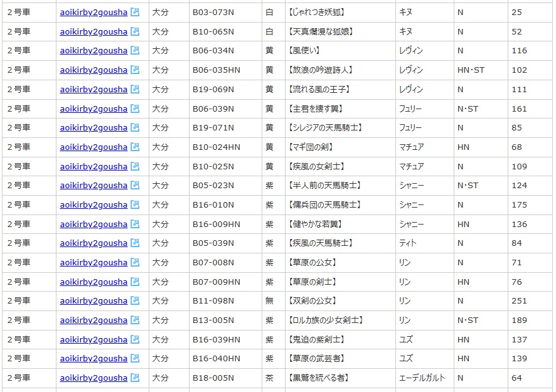Open the external-link icon in the B16-009HN row

[135, 224]
